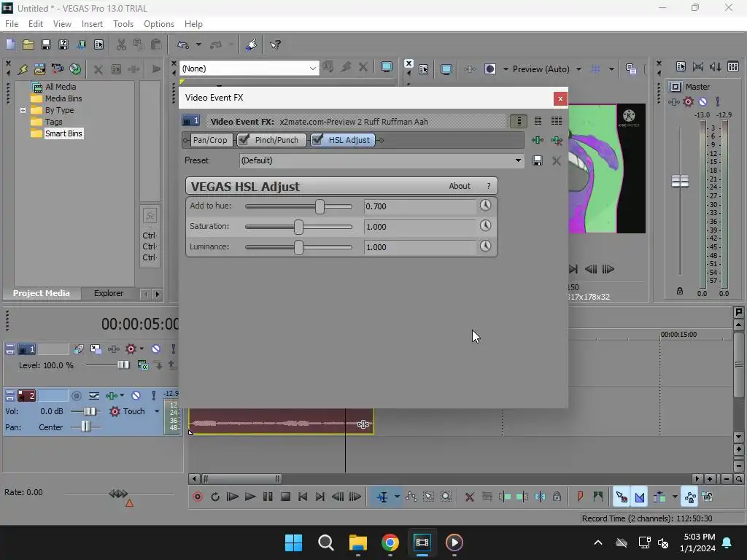Open the File menu
The height and width of the screenshot is (560, 747).
(x=12, y=24)
